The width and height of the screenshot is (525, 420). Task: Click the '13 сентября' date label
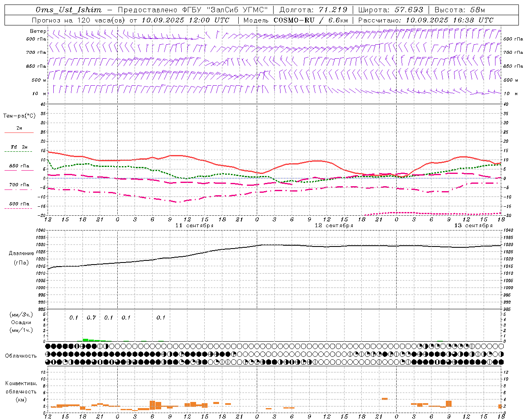coord(473,226)
